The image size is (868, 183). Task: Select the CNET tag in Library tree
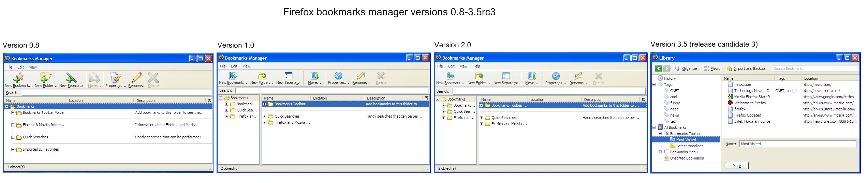[675, 91]
